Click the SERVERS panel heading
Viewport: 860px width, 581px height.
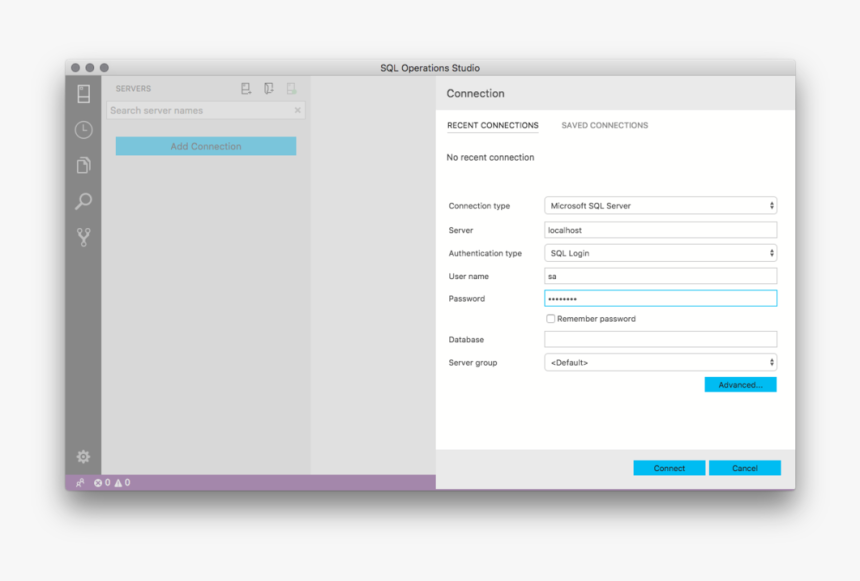pyautogui.click(x=133, y=89)
